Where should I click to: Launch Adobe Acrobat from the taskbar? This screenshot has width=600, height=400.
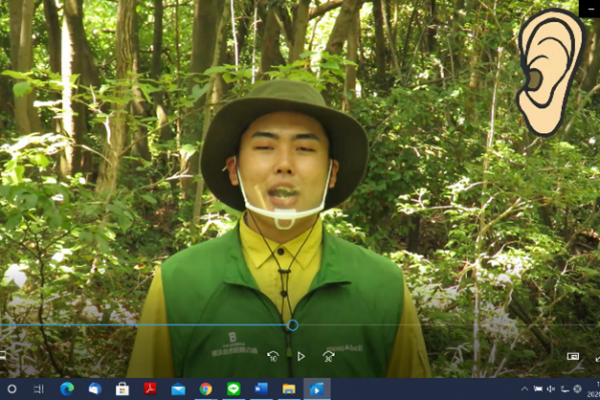(x=150, y=388)
